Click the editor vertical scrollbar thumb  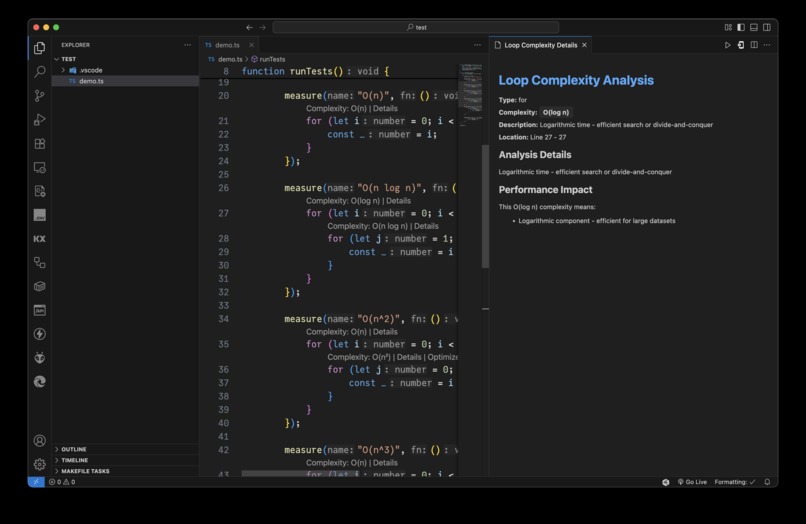click(485, 206)
